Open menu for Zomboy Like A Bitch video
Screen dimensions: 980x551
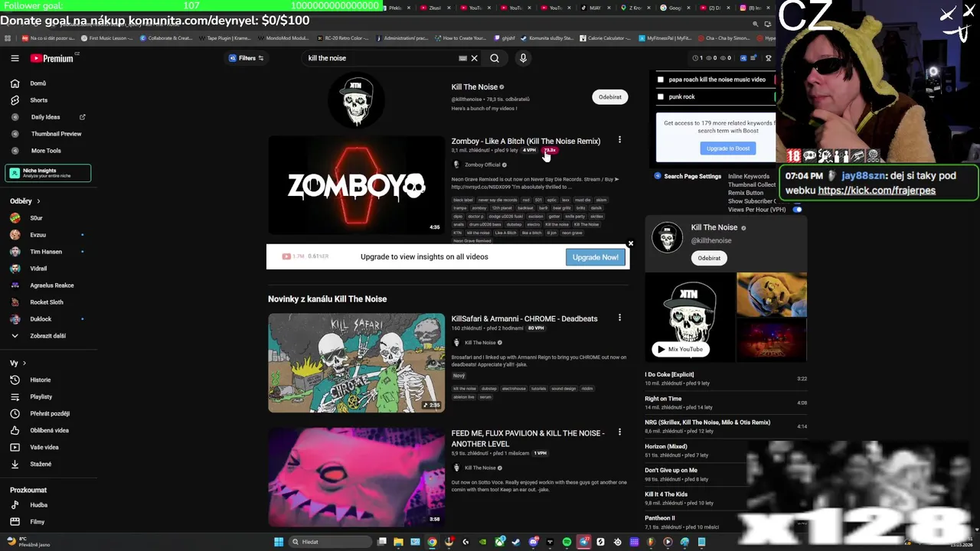619,140
